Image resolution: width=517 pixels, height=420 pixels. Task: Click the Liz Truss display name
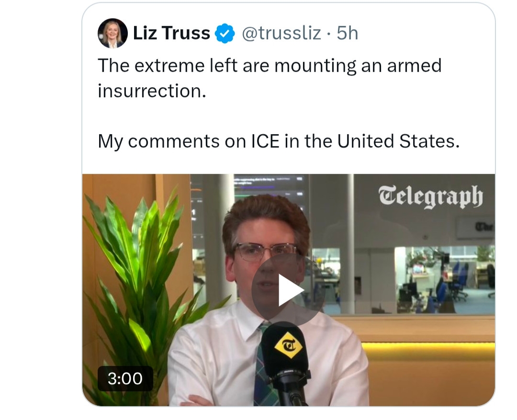tap(171, 34)
